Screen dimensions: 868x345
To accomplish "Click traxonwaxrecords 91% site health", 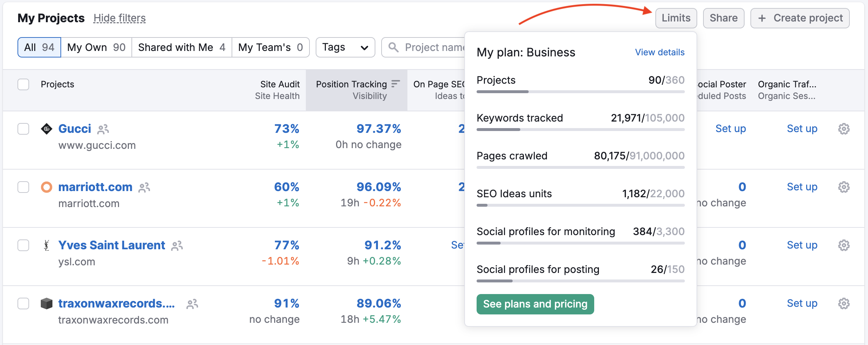I will [287, 304].
